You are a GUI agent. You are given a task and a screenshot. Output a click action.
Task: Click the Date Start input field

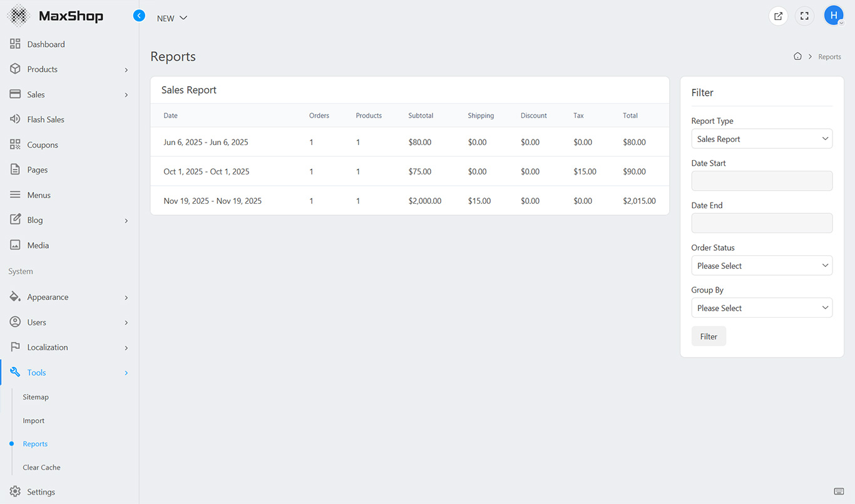(762, 181)
